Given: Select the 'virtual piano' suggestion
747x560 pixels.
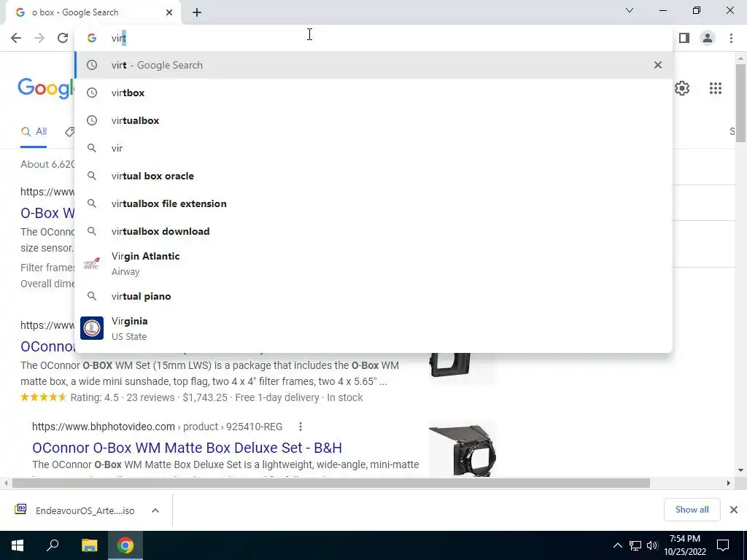Looking at the screenshot, I should point(373,296).
